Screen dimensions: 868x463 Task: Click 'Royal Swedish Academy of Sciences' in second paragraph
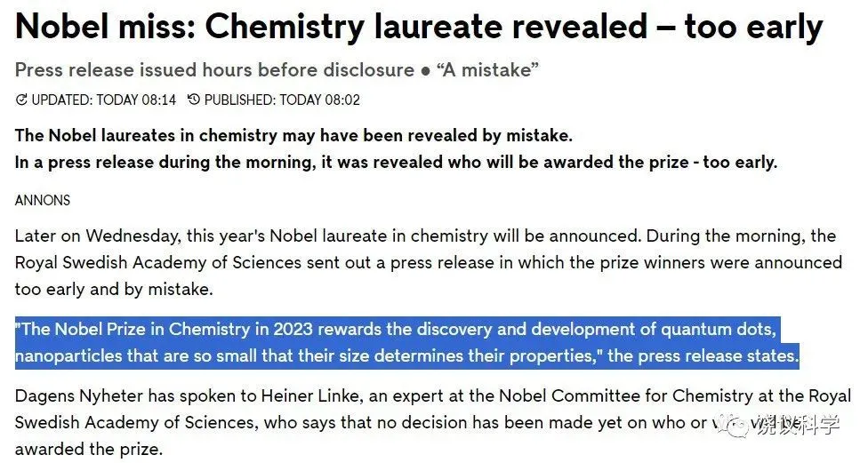[x=157, y=263]
